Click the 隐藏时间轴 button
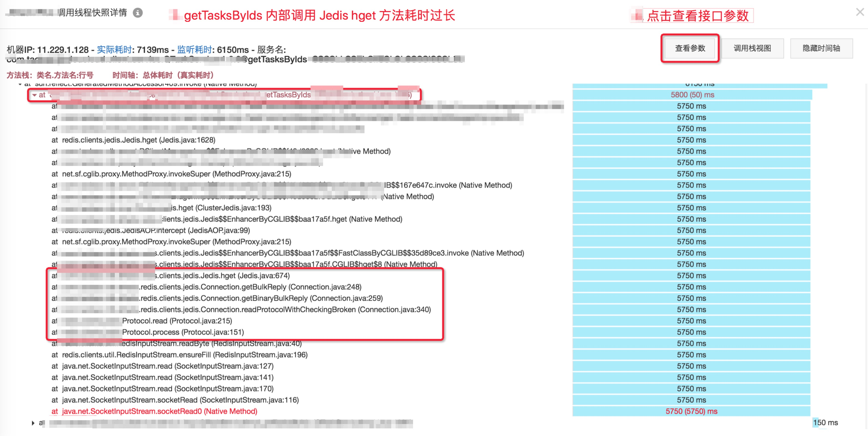The width and height of the screenshot is (868, 436). 821,48
